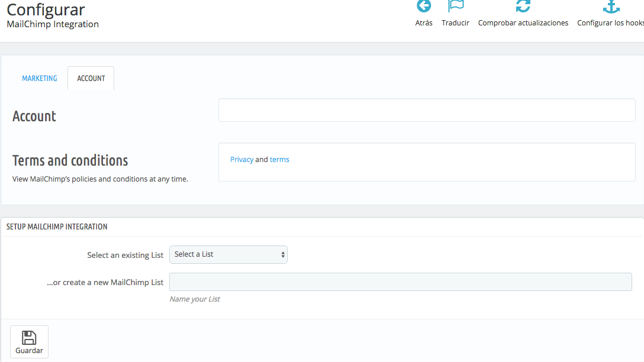Open Traducir flag icon
This screenshot has height=362, width=644.
click(x=456, y=6)
